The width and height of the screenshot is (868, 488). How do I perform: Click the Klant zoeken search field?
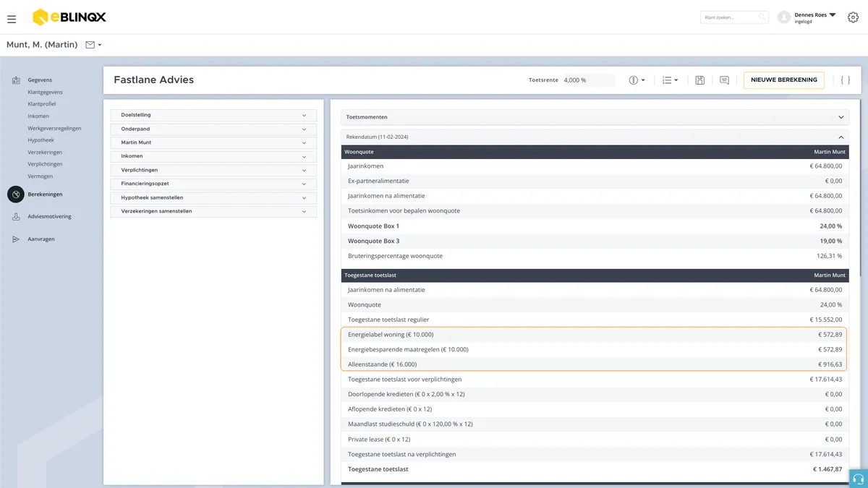pos(734,17)
